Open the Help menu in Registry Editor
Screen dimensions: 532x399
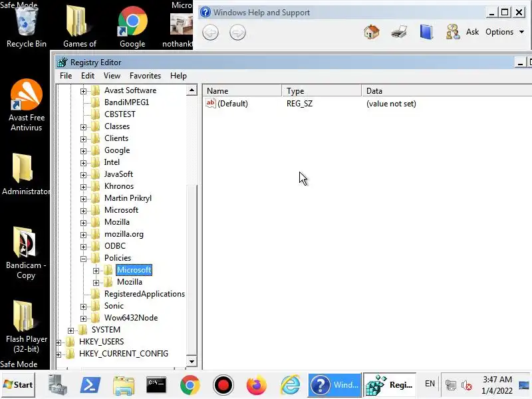click(178, 76)
